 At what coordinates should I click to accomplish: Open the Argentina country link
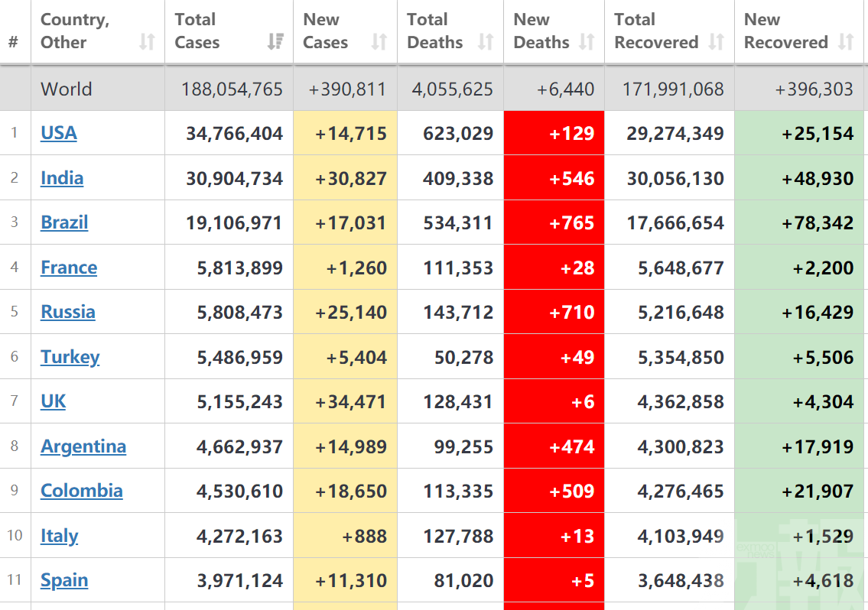[x=83, y=446]
